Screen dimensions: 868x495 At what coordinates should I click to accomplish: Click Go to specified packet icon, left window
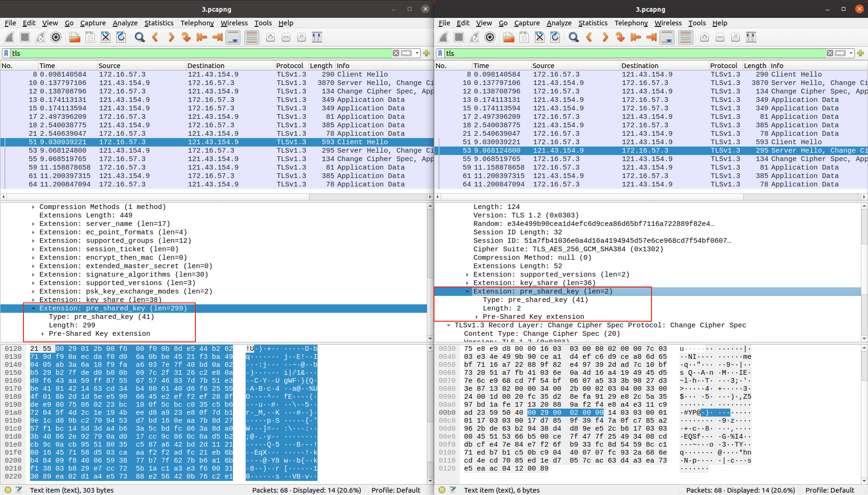coord(186,37)
